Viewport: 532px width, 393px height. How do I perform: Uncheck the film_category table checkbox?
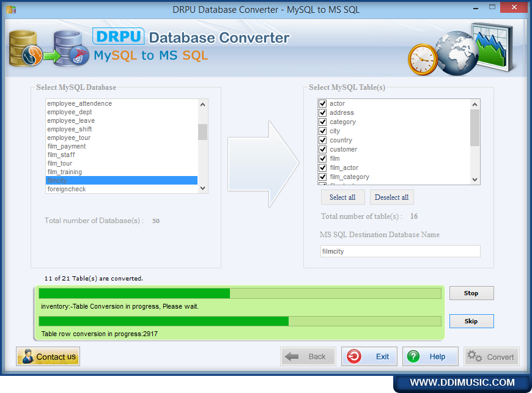tap(323, 177)
